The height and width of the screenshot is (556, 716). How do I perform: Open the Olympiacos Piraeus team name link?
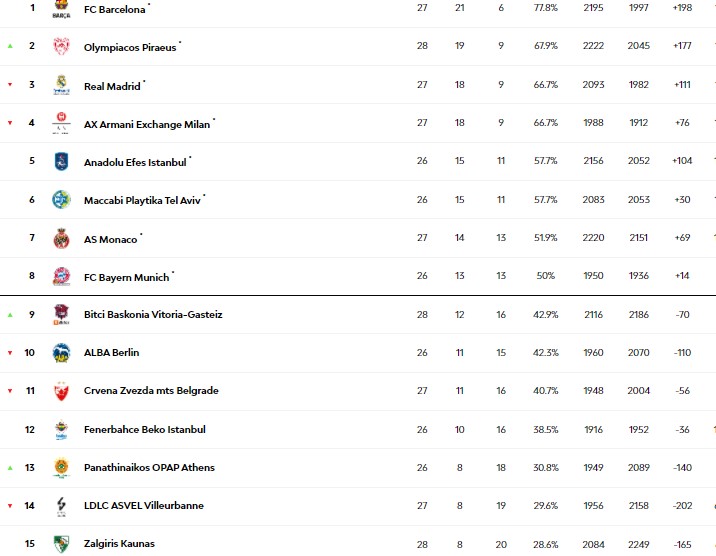pyautogui.click(x=130, y=47)
